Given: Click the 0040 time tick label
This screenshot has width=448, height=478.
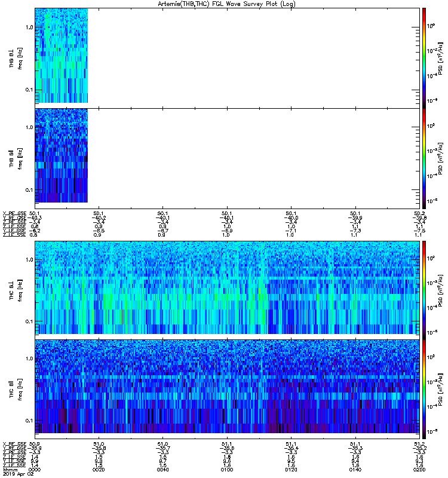Looking at the screenshot, I should (162, 470).
